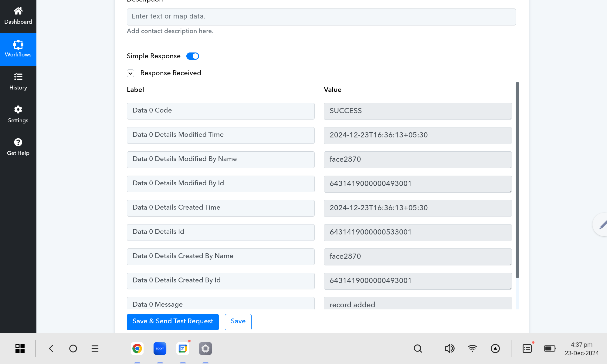Click the response panel vertical scrollbar

(517, 180)
